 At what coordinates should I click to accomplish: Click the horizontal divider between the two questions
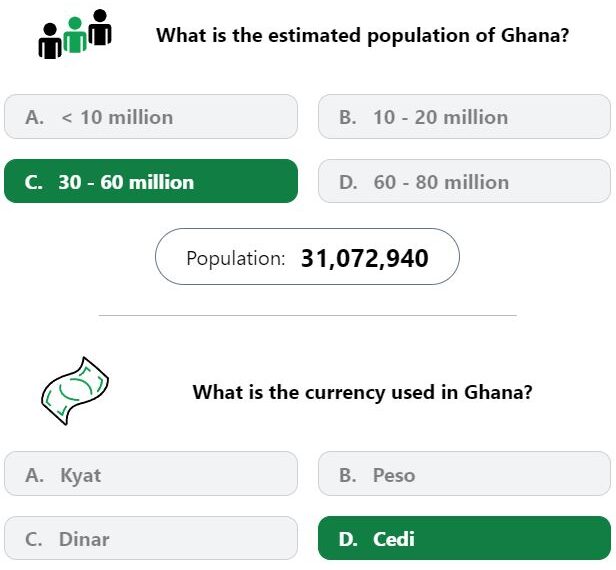pyautogui.click(x=308, y=315)
